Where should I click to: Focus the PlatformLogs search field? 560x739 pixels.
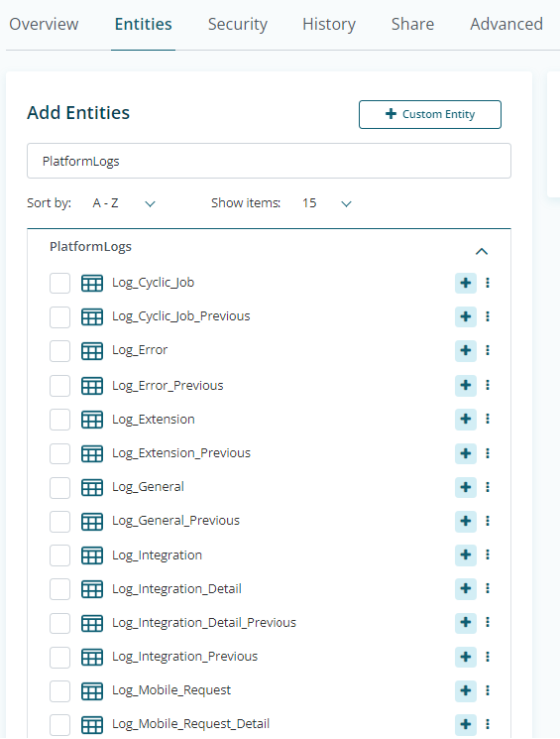pyautogui.click(x=269, y=161)
